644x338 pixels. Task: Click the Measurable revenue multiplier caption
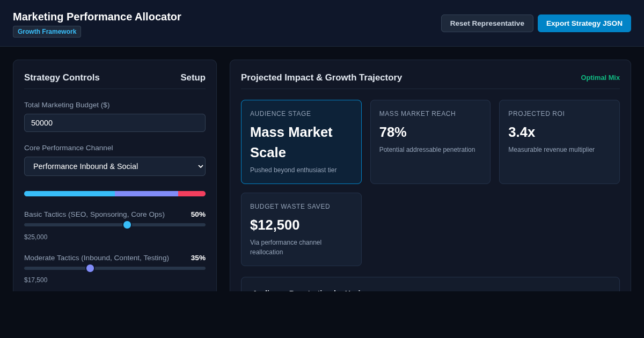(x=551, y=150)
